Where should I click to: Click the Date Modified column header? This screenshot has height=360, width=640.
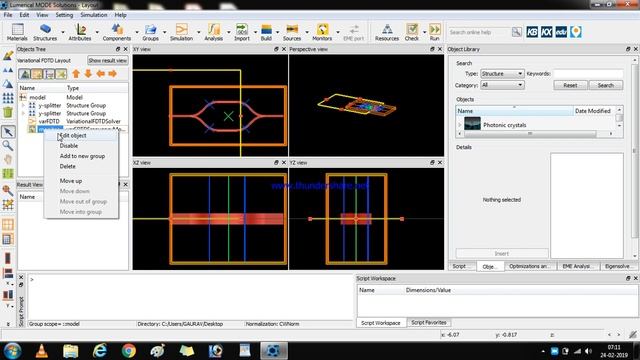click(593, 111)
